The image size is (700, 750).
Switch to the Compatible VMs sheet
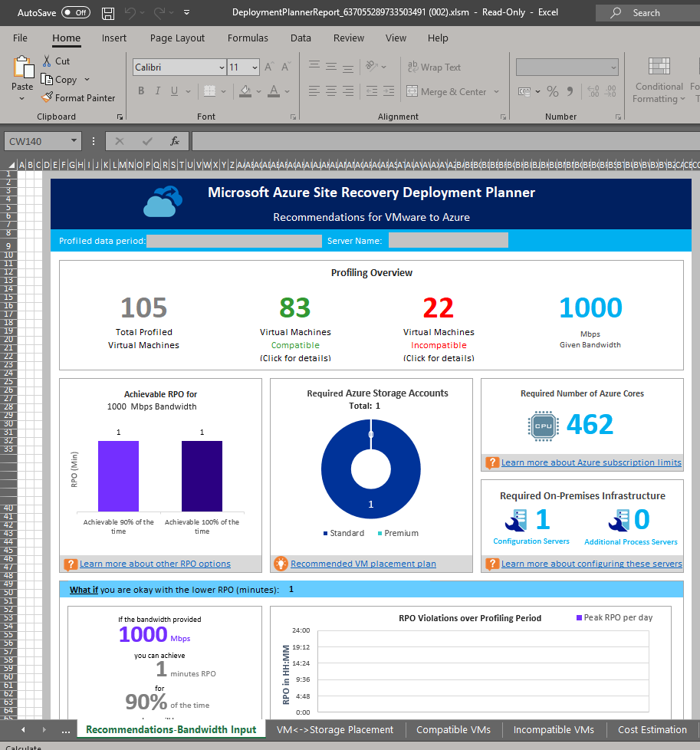coord(453,730)
